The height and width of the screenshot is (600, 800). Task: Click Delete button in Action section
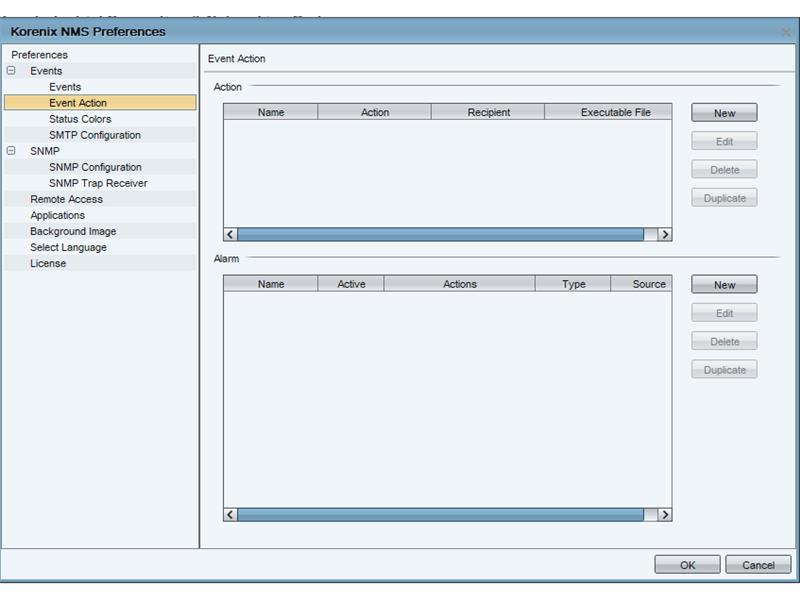coord(724,169)
